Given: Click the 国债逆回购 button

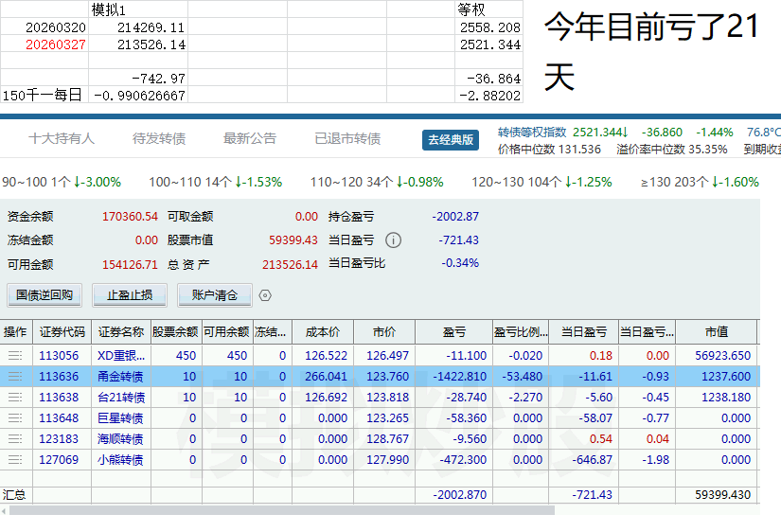Looking at the screenshot, I should tap(44, 295).
